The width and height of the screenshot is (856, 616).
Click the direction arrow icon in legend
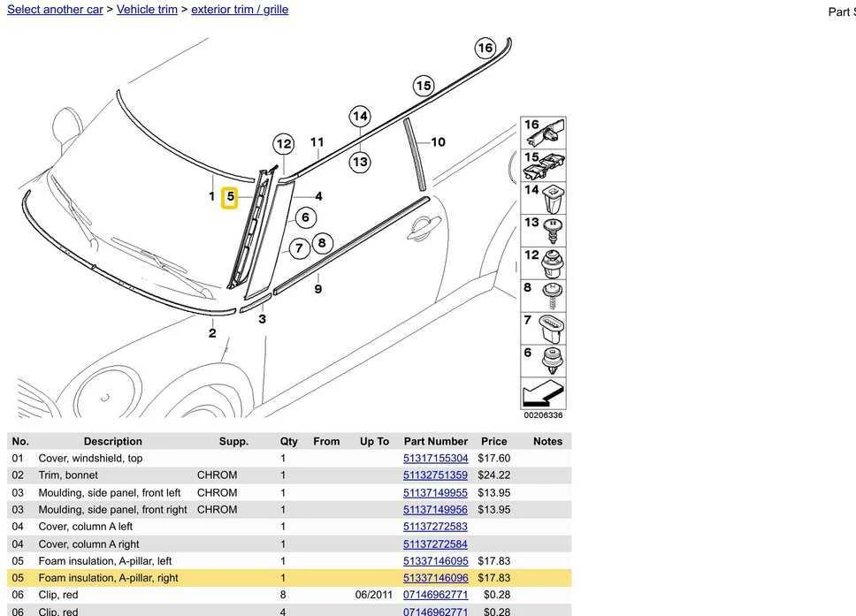click(x=543, y=392)
